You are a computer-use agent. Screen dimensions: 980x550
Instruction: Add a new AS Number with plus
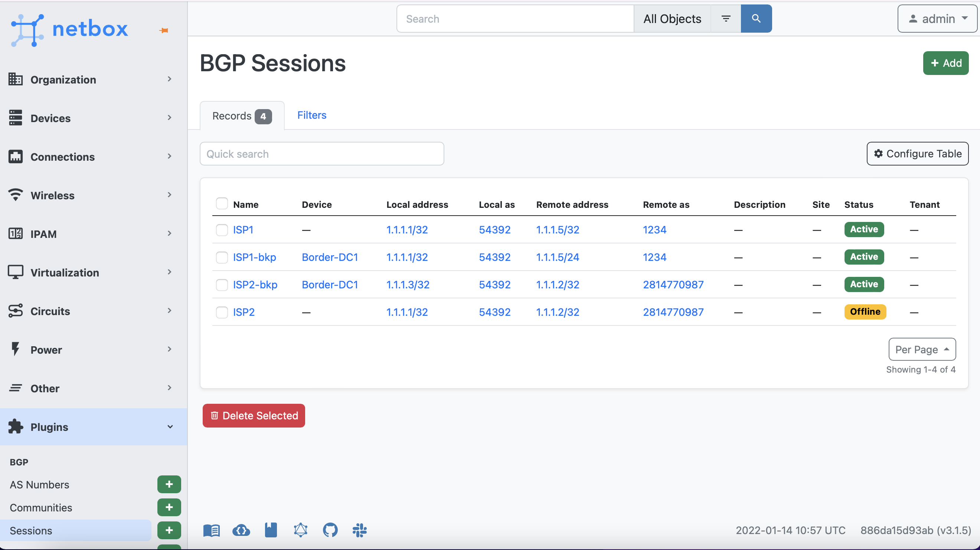click(169, 484)
